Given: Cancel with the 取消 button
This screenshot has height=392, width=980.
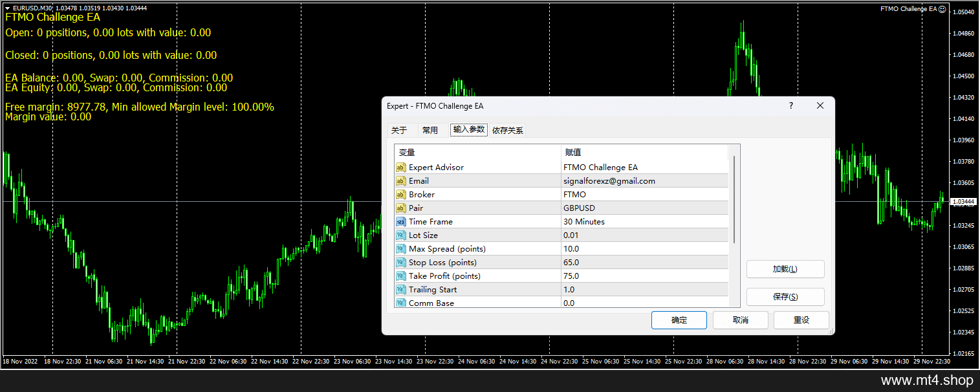Looking at the screenshot, I should 741,320.
